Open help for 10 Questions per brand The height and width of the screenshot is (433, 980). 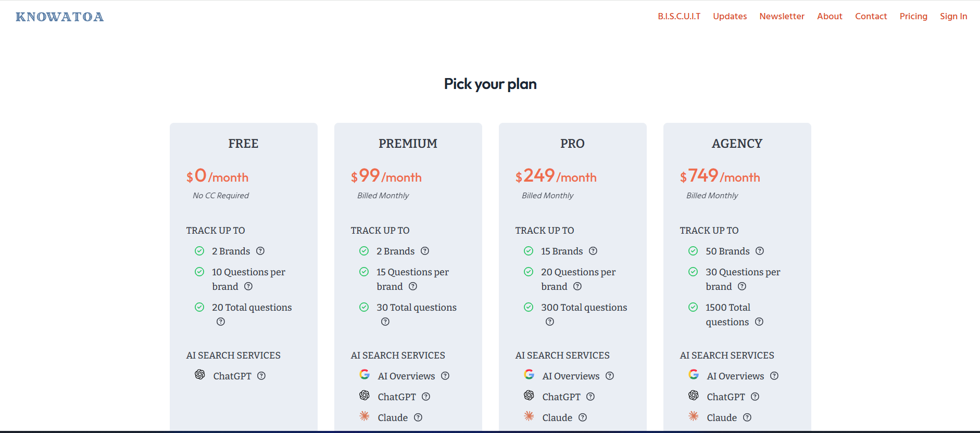[x=248, y=286]
